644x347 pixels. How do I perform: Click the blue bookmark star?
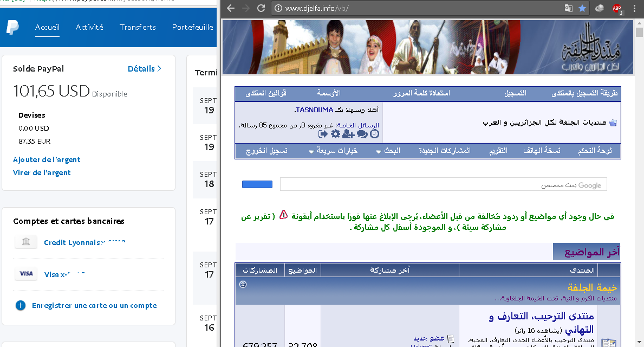tap(582, 8)
